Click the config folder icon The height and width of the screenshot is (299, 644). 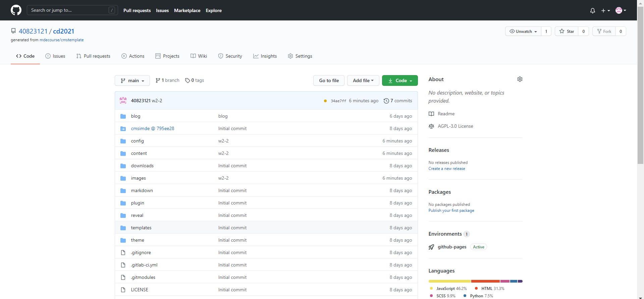(x=123, y=141)
